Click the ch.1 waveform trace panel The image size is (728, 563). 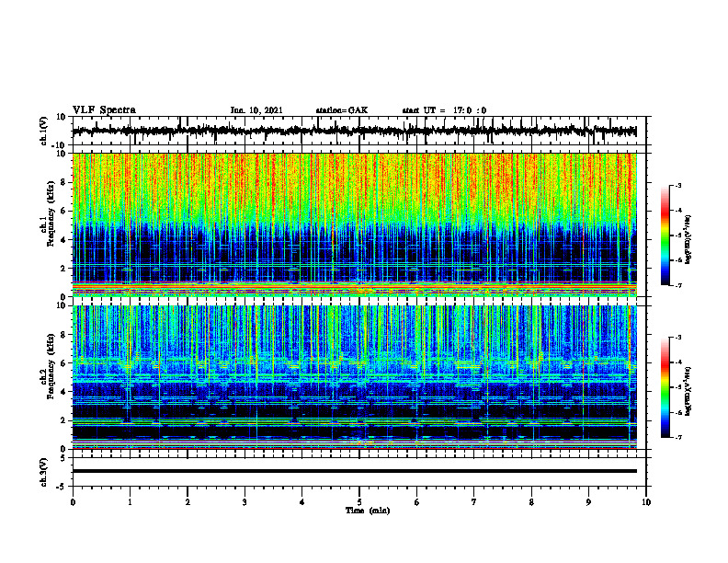coord(359,131)
